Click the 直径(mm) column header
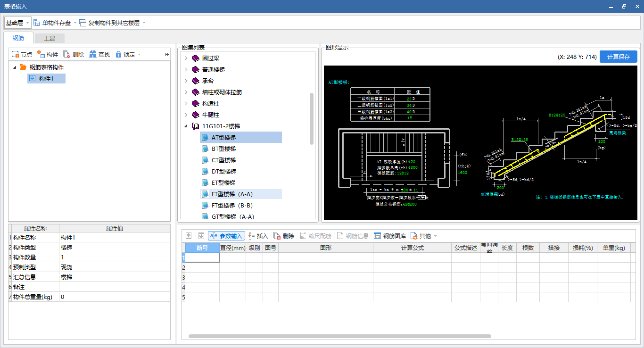 point(232,248)
